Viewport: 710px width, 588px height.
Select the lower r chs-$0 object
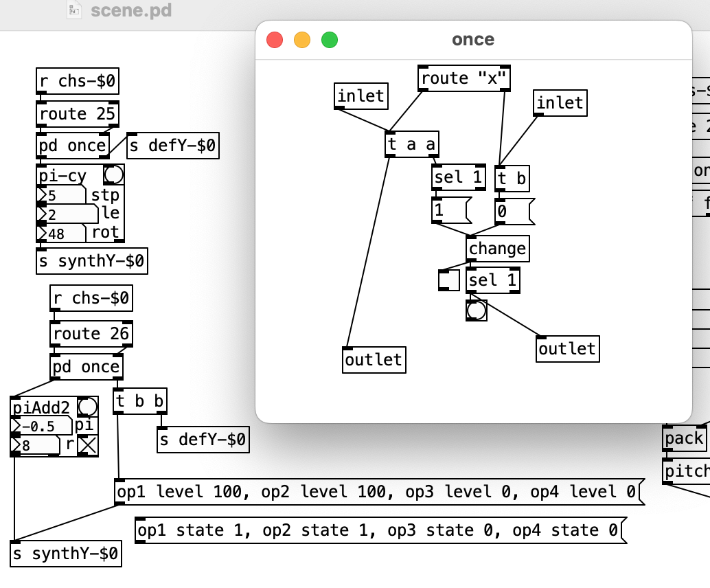91,298
